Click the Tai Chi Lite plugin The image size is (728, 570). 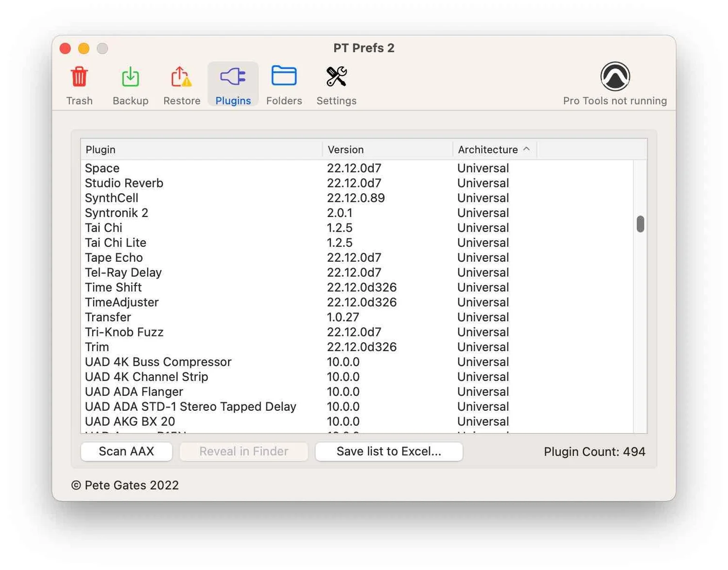[116, 242]
